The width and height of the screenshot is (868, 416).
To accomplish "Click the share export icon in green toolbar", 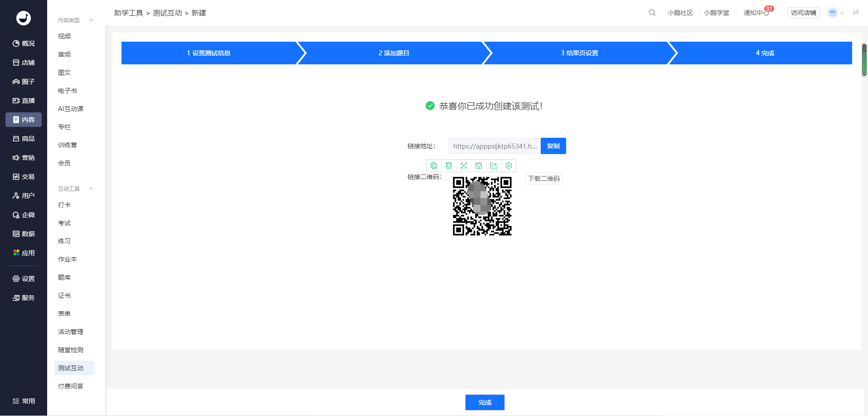I will click(494, 166).
